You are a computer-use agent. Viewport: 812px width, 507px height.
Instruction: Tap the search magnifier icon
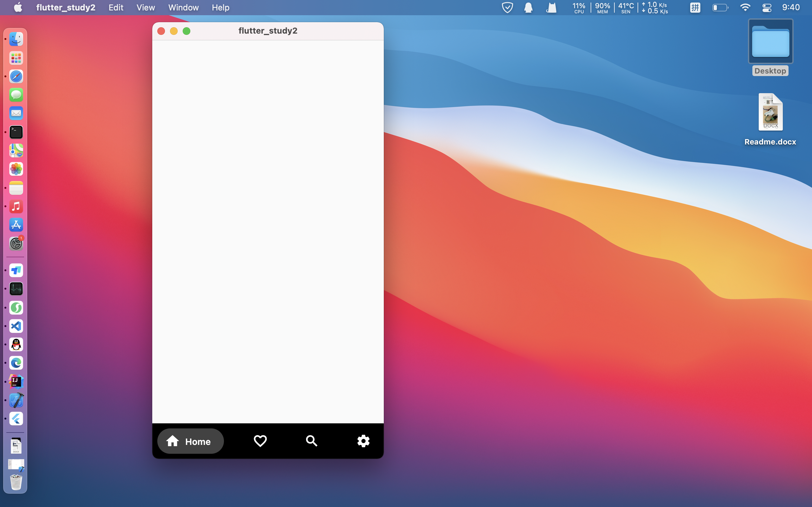[x=311, y=441]
